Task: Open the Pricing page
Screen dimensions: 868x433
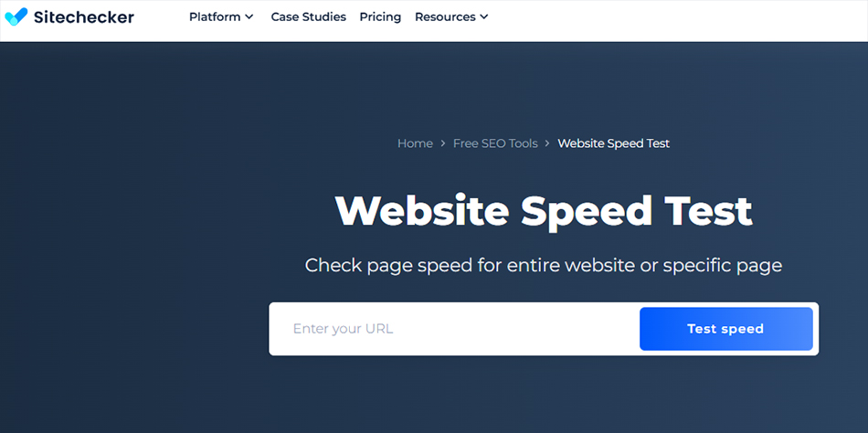Action: [x=380, y=17]
